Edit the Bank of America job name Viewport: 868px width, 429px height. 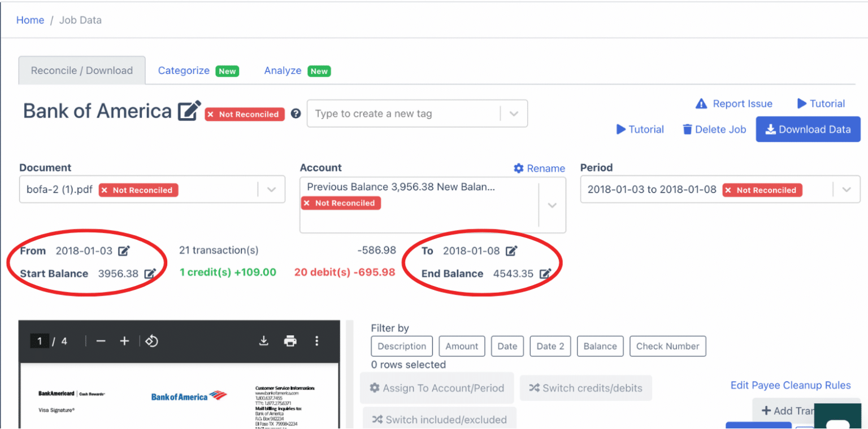click(189, 111)
